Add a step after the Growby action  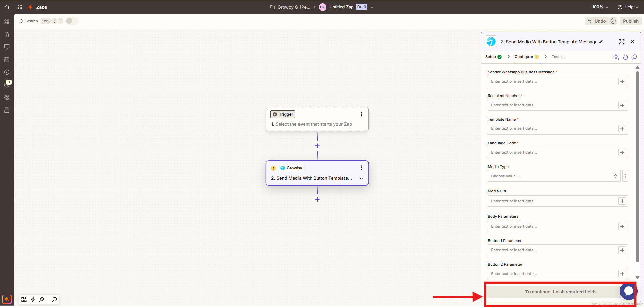tap(317, 199)
